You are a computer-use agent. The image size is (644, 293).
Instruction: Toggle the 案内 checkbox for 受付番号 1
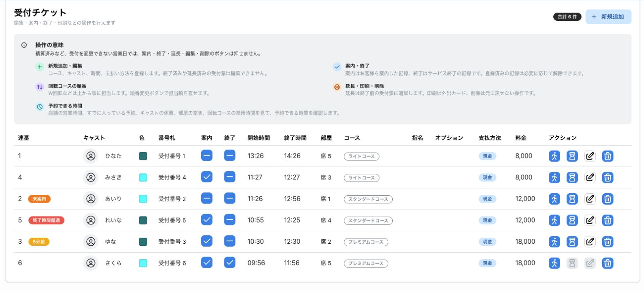(207, 155)
